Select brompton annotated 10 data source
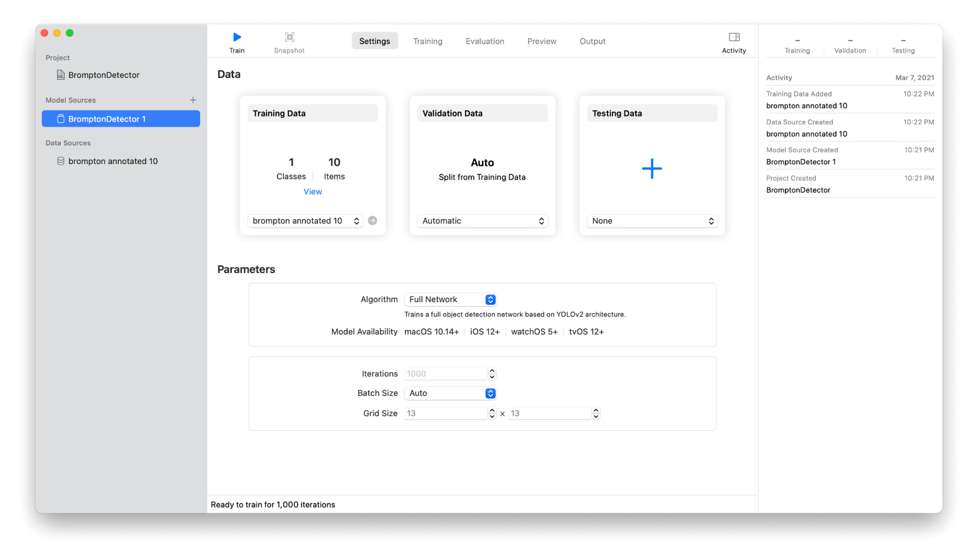The height and width of the screenshot is (560, 978). (113, 161)
